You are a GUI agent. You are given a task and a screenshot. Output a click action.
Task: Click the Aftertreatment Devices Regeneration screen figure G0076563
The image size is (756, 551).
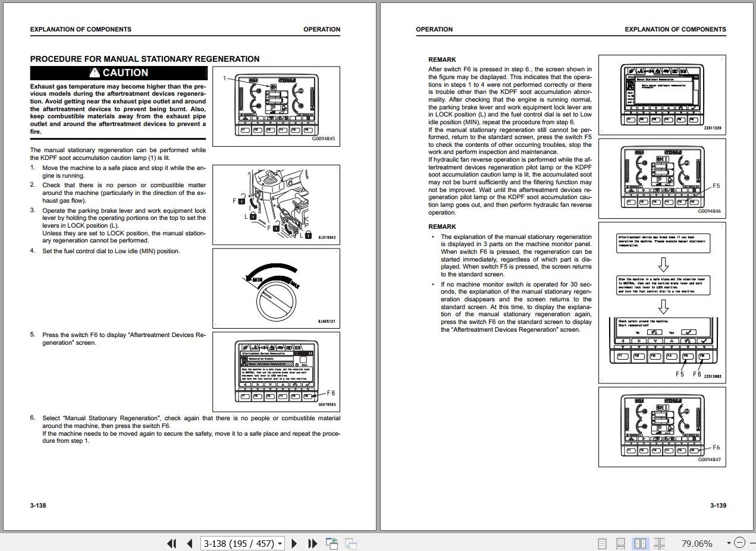pos(276,371)
